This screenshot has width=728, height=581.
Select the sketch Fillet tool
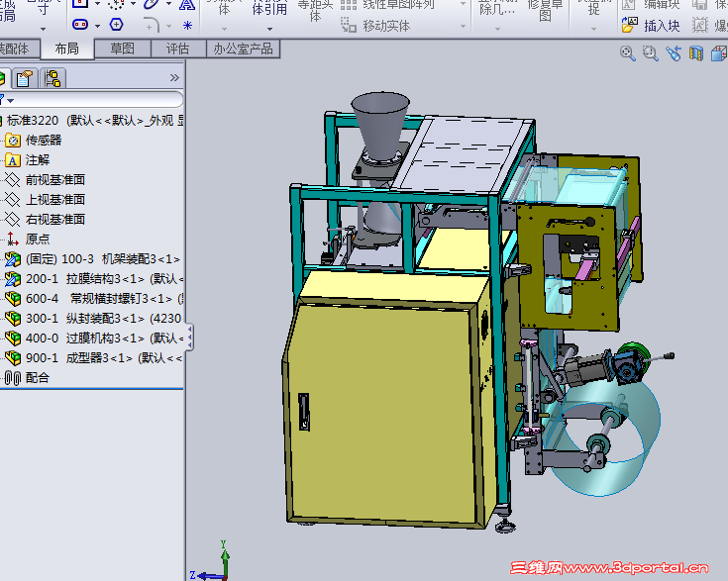pos(152,25)
